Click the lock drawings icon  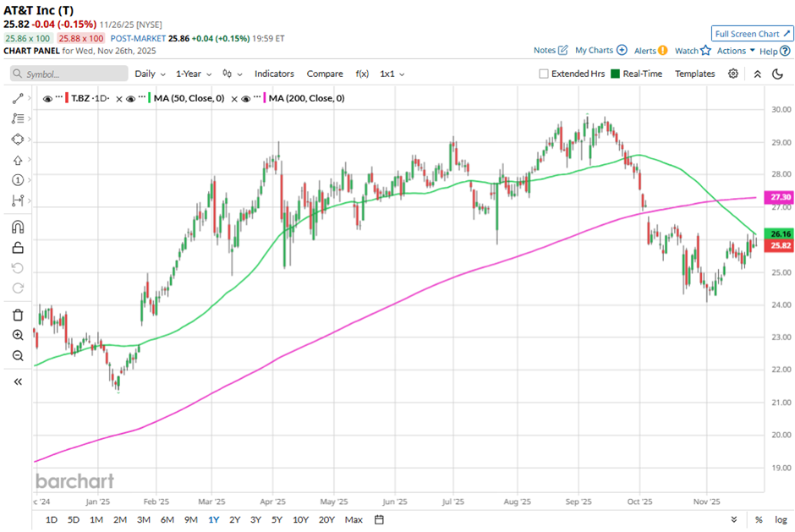point(17,248)
